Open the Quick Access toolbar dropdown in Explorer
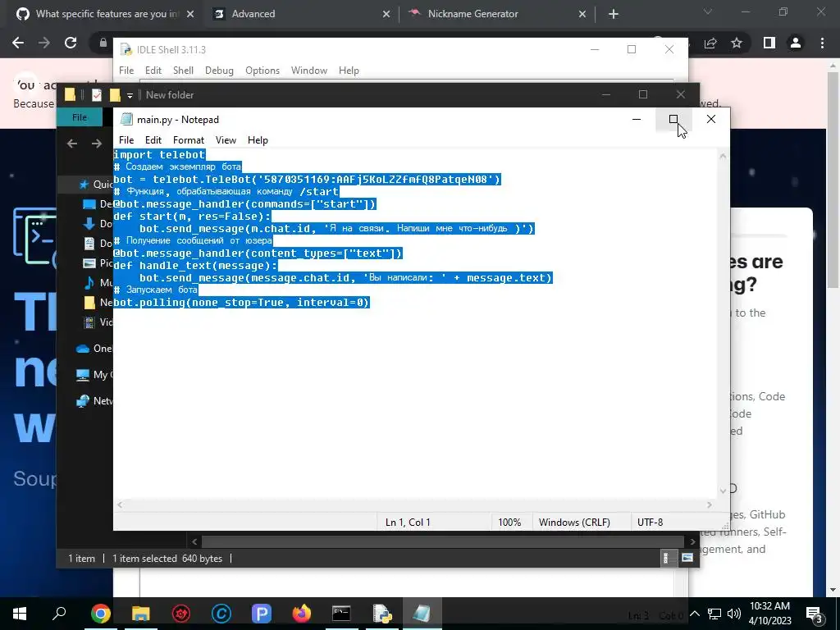The height and width of the screenshot is (630, 840). pyautogui.click(x=130, y=95)
